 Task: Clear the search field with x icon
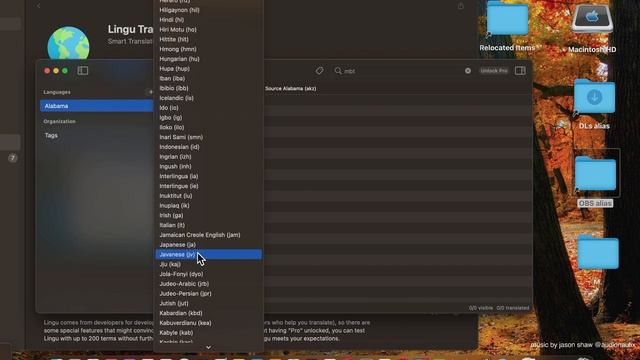coord(468,71)
